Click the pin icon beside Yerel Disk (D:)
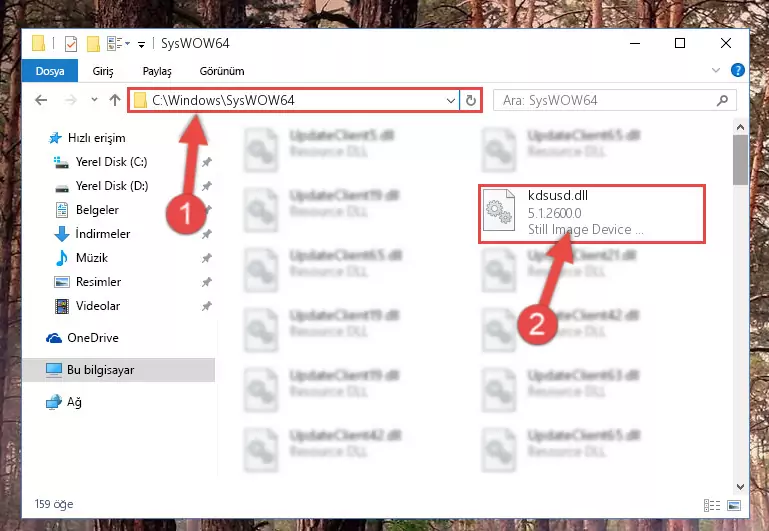 click(206, 186)
